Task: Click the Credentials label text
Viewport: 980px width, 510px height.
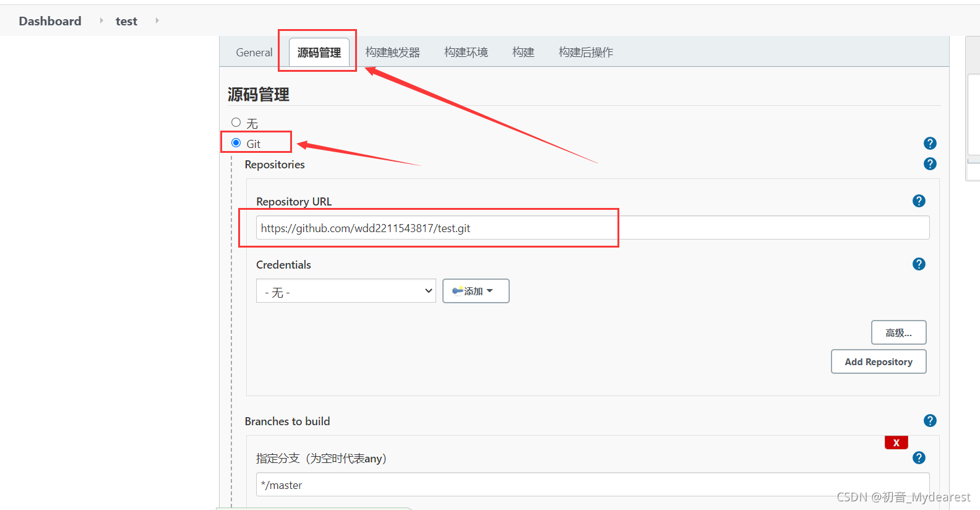Action: (283, 265)
